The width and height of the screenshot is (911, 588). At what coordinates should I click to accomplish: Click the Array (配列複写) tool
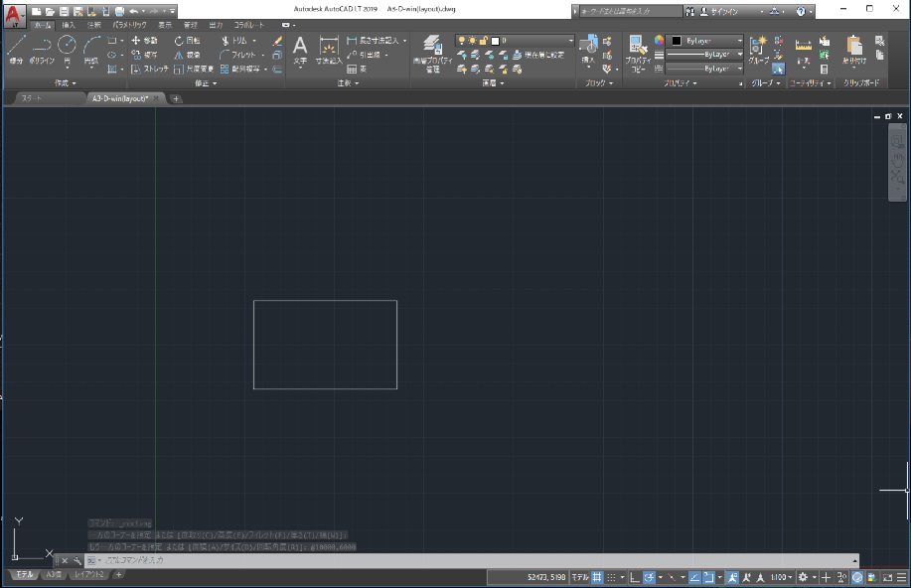[x=240, y=69]
